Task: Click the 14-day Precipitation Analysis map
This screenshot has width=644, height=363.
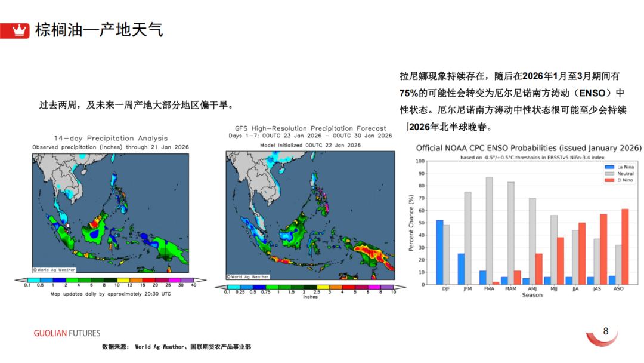Action: click(110, 213)
